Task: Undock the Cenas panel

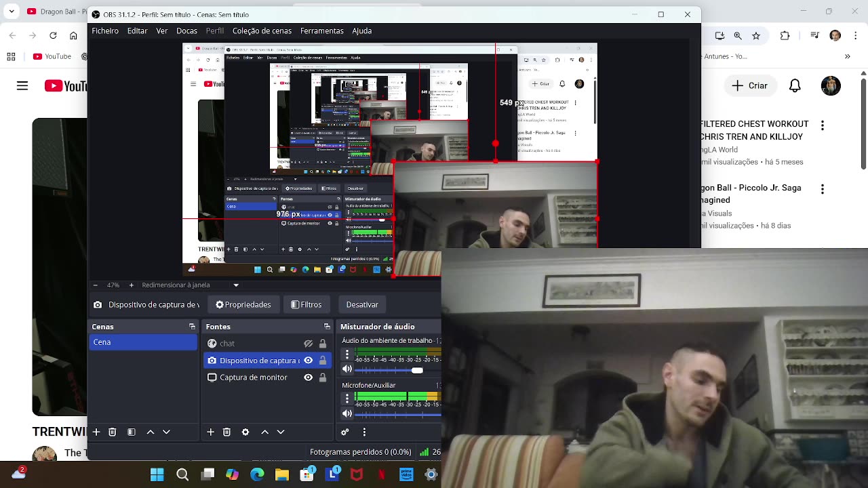Action: point(192,327)
